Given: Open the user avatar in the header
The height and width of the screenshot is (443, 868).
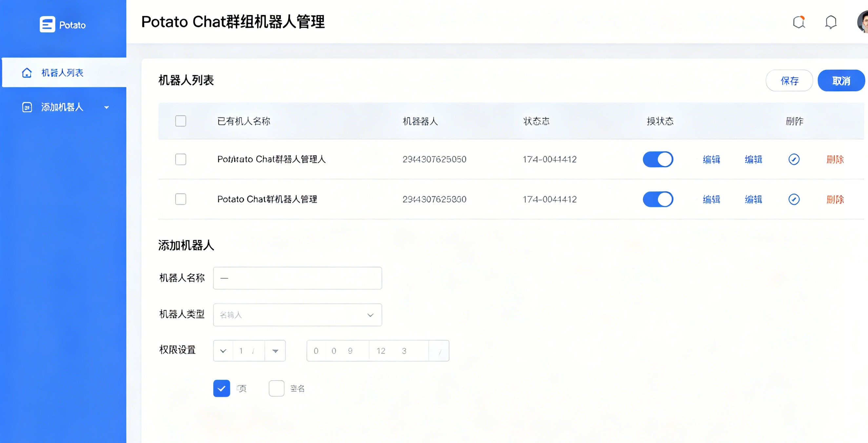Looking at the screenshot, I should click(863, 22).
